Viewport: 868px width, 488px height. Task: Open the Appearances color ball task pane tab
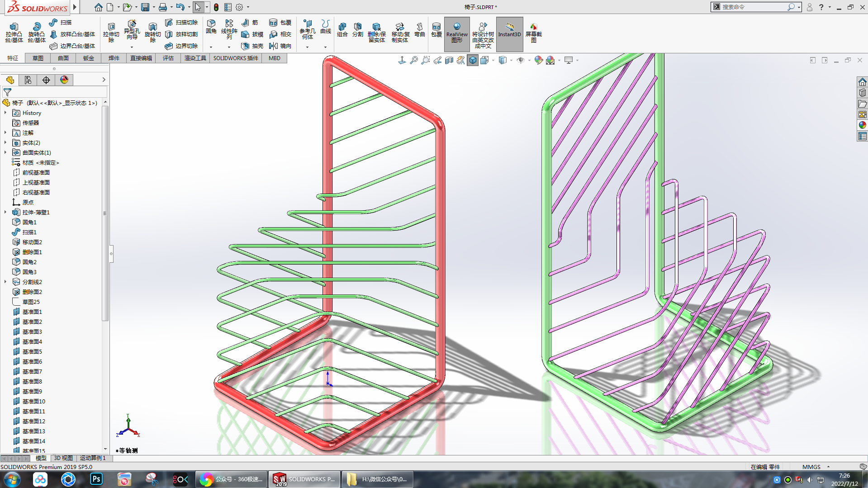pos(862,125)
